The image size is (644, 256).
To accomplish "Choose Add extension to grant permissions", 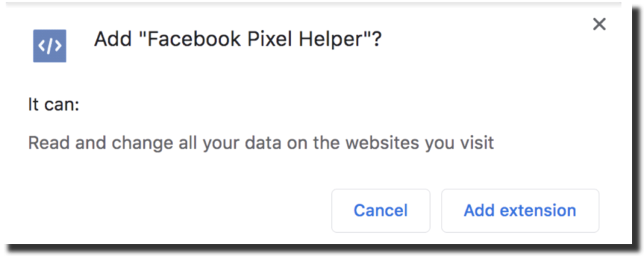I will click(x=520, y=210).
